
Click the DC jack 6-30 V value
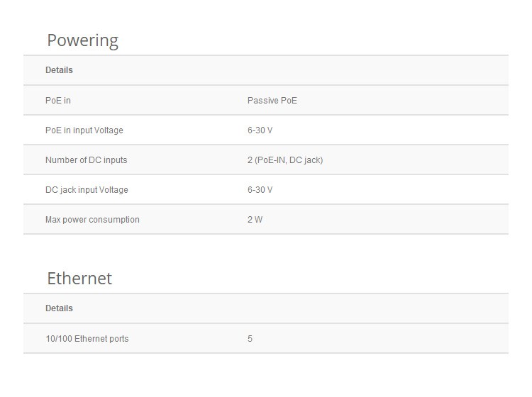pos(260,190)
